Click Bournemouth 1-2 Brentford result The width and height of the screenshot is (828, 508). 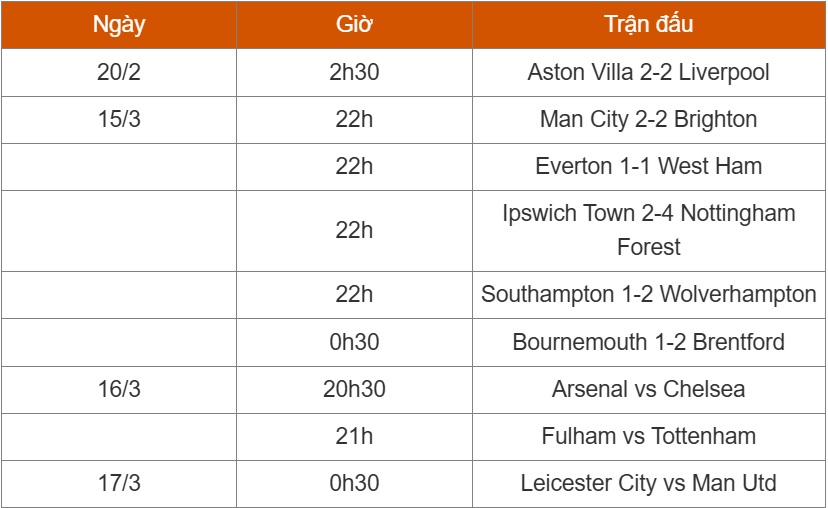point(649,342)
